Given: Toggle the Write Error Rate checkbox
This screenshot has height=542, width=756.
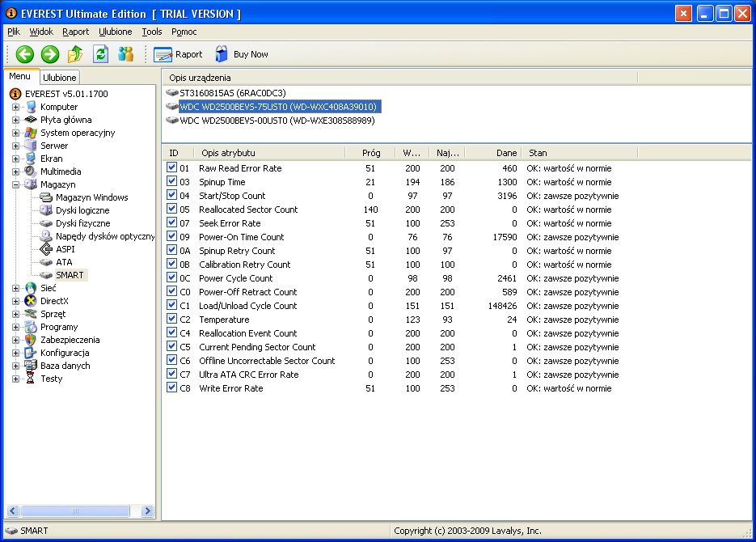Looking at the screenshot, I should (x=171, y=387).
